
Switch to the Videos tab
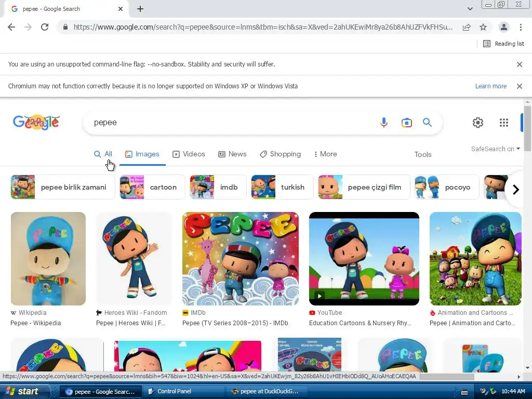(189, 154)
